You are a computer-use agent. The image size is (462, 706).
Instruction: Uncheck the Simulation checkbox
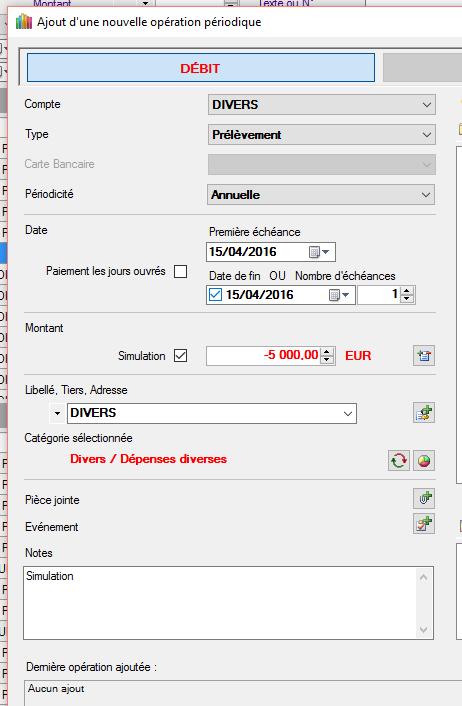click(x=181, y=356)
